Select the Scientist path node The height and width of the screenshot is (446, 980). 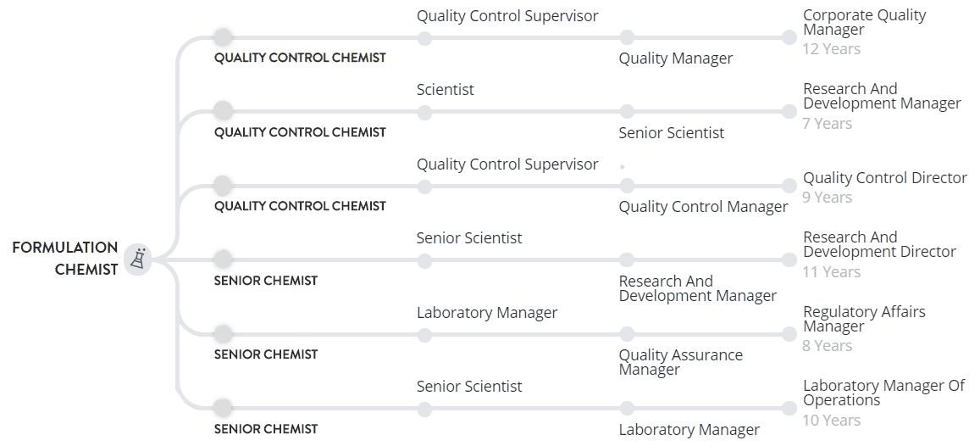pos(424,112)
